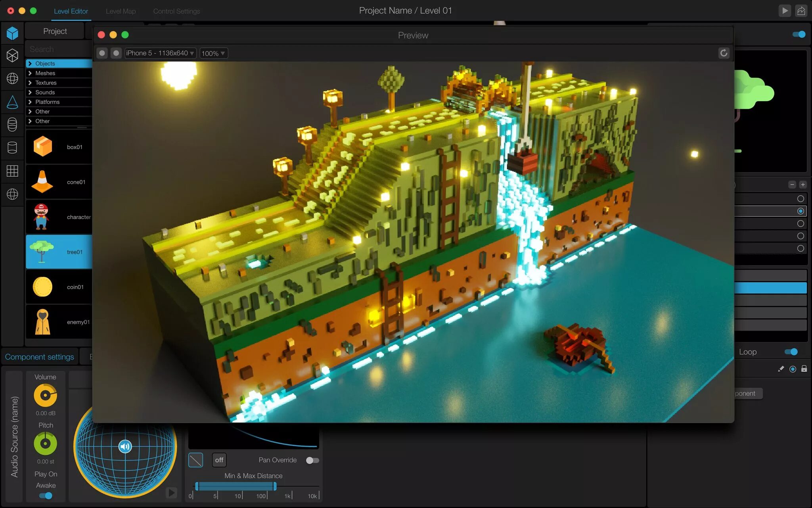Click the globe/world icon in sidebar
This screenshot has width=812, height=508.
[12, 194]
